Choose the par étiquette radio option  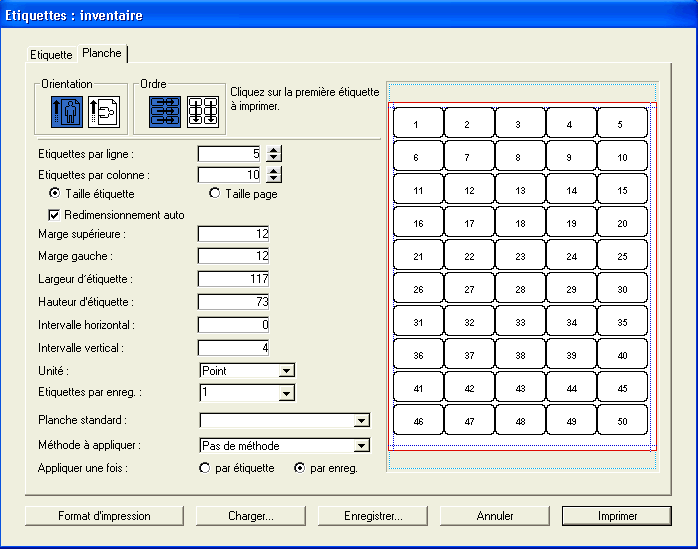coord(206,468)
